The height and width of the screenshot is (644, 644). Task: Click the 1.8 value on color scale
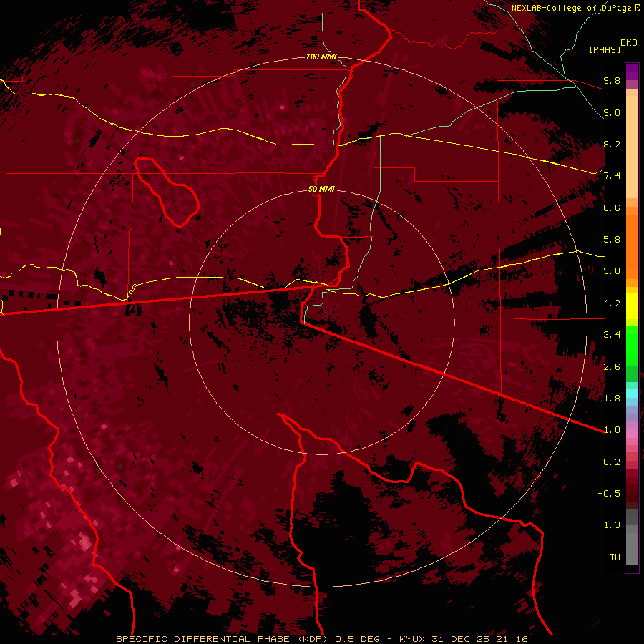coord(612,399)
